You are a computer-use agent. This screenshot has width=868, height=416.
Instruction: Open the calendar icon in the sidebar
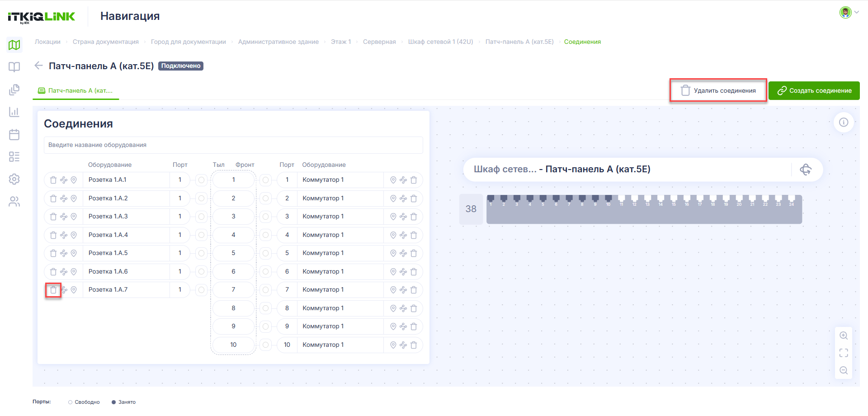click(14, 134)
